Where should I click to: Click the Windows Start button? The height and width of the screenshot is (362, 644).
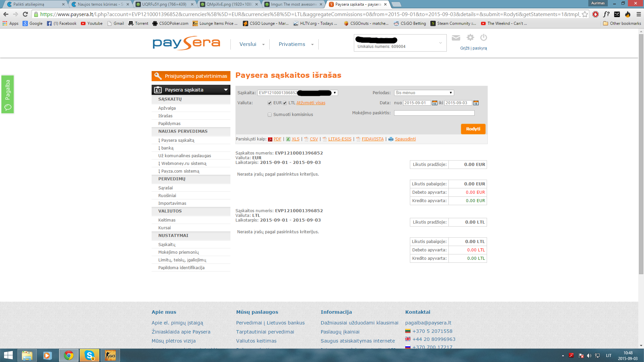pos(8,355)
